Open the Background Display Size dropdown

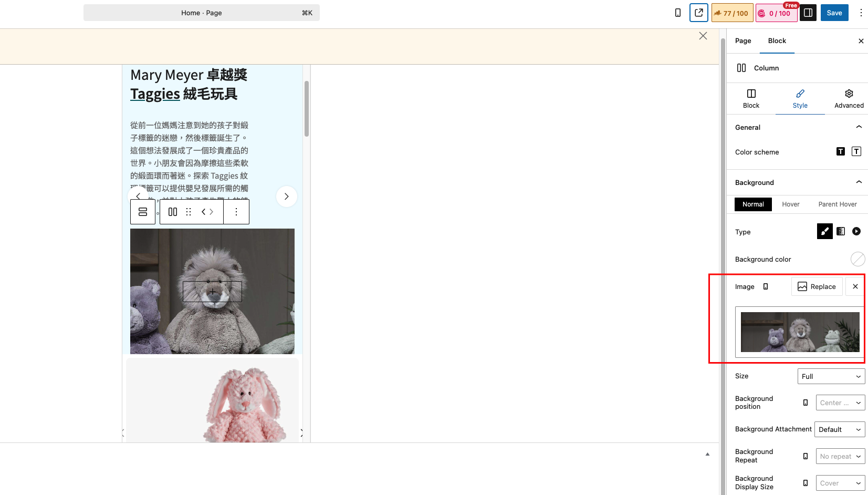point(841,483)
